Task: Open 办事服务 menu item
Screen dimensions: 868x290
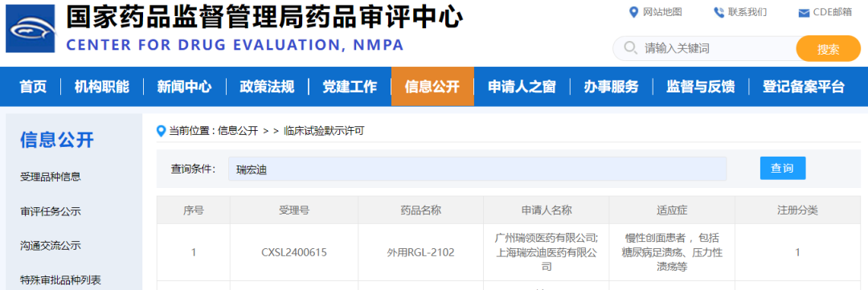Action: [611, 87]
